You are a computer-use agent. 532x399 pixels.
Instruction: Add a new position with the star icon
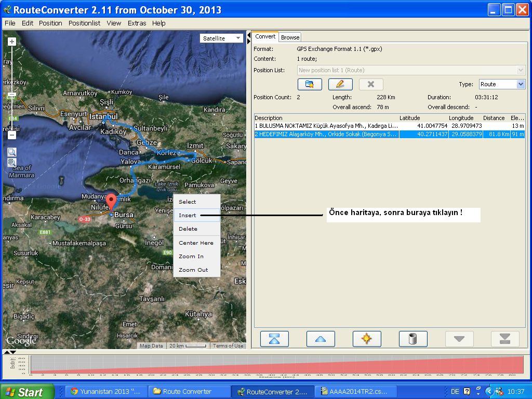(x=367, y=338)
